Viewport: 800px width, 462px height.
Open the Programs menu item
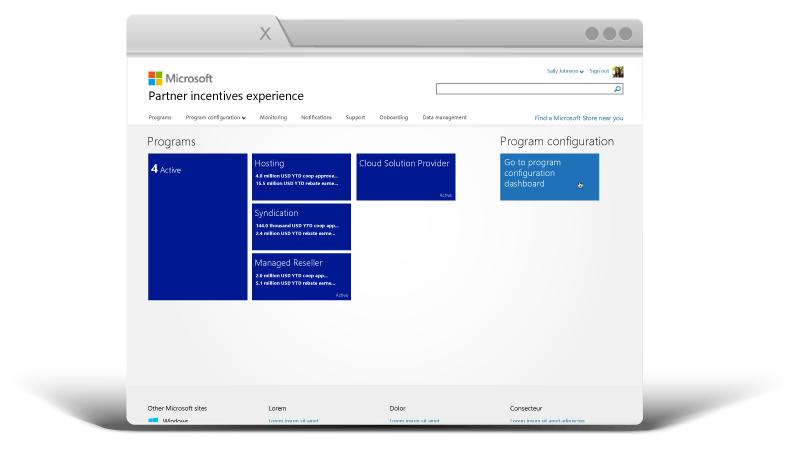[x=160, y=117]
